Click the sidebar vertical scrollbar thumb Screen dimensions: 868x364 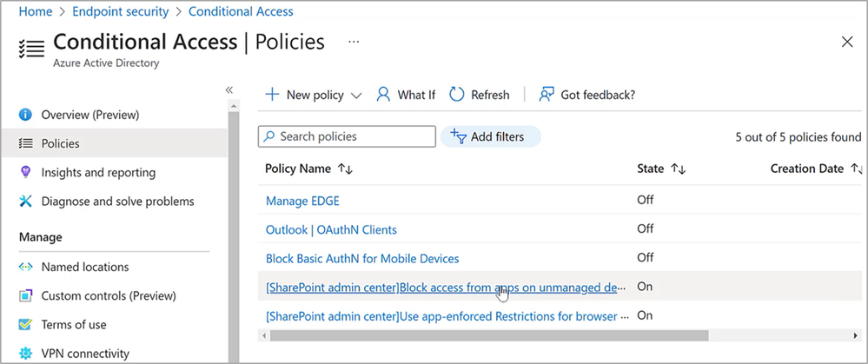(x=234, y=238)
